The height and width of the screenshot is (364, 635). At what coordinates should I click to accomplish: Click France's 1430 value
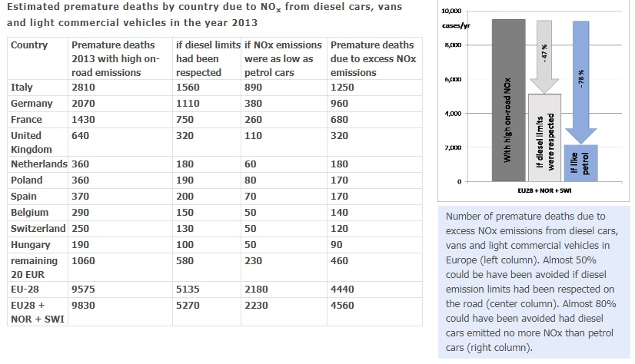click(x=83, y=119)
